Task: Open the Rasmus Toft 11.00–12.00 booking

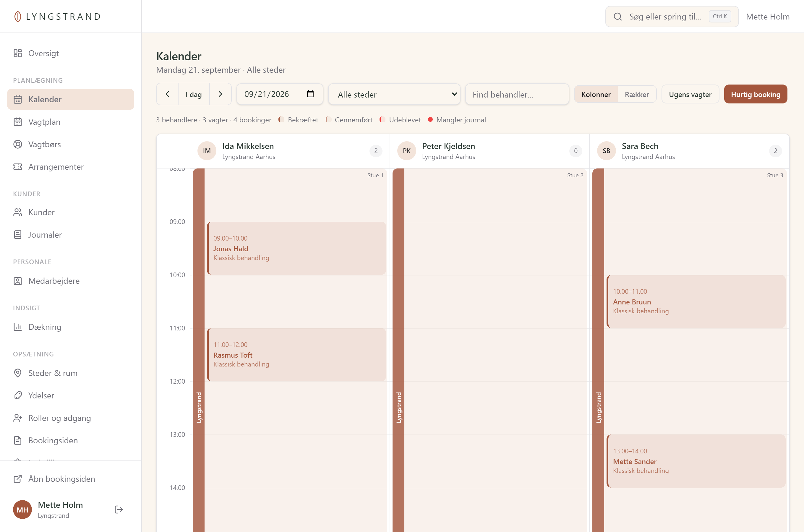Action: tap(296, 355)
